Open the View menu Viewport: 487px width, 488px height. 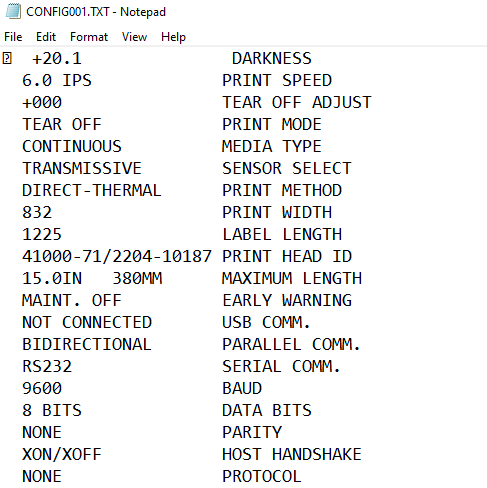134,37
